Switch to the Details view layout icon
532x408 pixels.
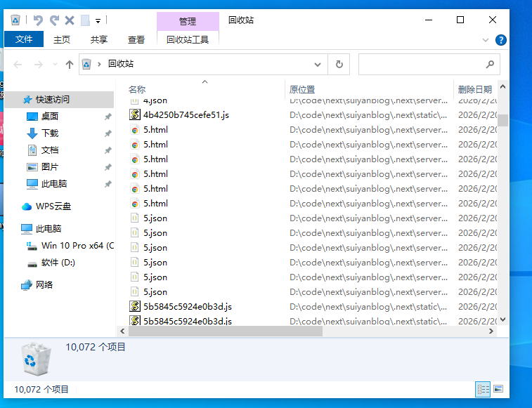point(483,388)
